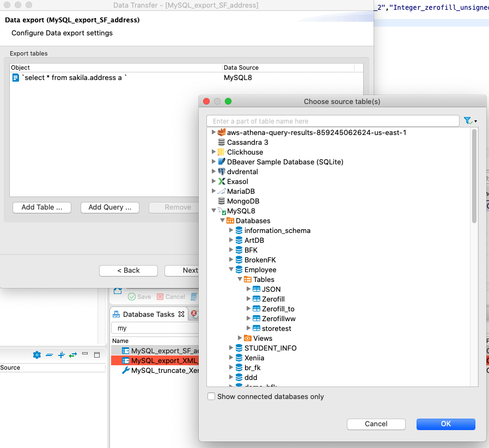The height and width of the screenshot is (448, 489).
Task: Open the filter dropdown arrow
Action: pyautogui.click(x=474, y=120)
